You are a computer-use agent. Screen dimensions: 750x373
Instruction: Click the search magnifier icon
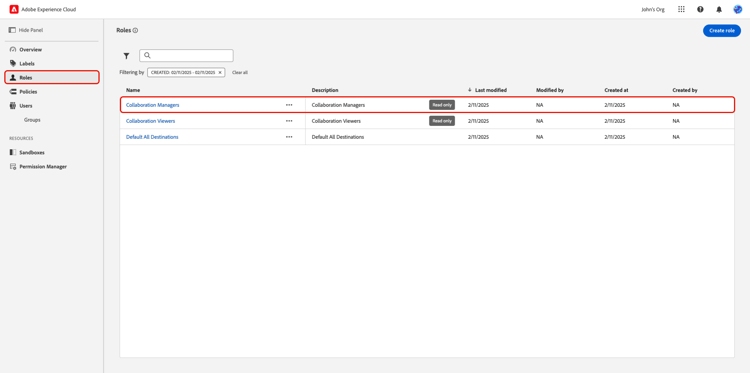[x=147, y=55]
